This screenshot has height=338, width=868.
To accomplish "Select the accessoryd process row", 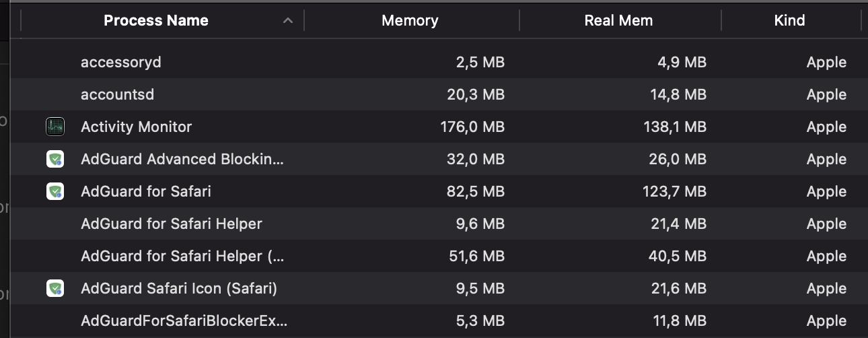I will 121,63.
